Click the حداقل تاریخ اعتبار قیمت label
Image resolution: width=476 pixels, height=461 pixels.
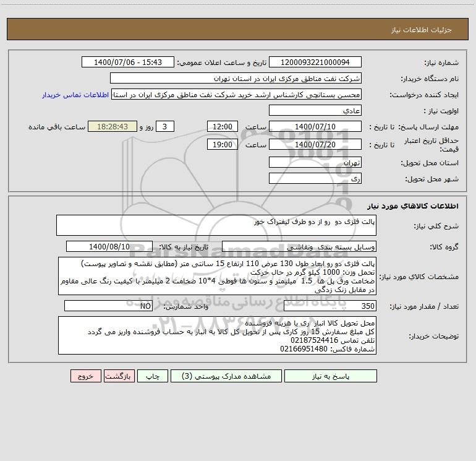[431, 145]
